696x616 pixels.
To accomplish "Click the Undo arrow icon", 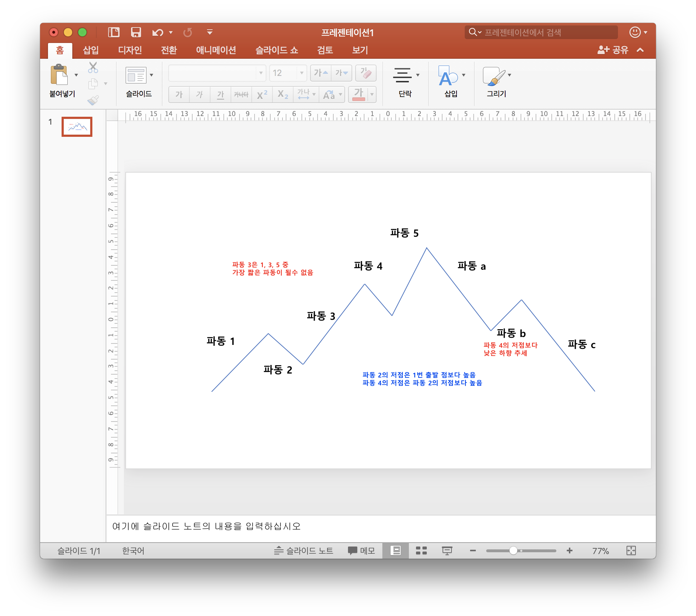I will coord(158,33).
